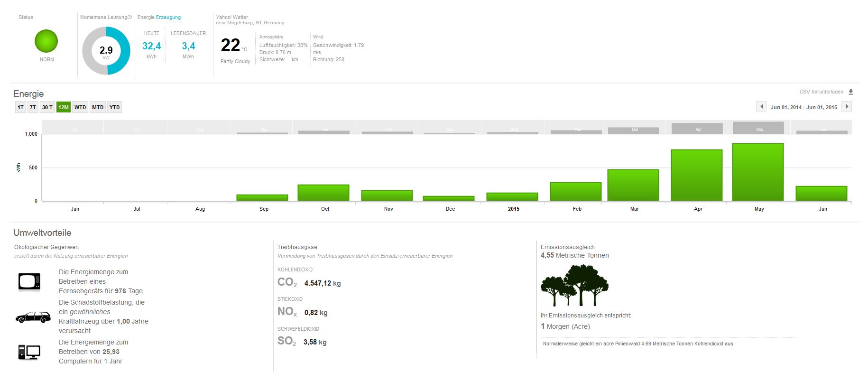Click the Treibhausgase heading
Image resolution: width=868 pixels, height=381 pixels.
click(297, 247)
